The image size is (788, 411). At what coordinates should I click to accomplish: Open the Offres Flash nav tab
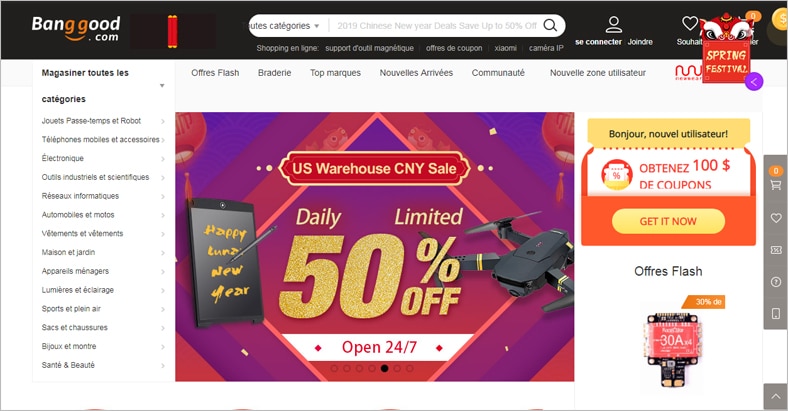pyautogui.click(x=215, y=73)
